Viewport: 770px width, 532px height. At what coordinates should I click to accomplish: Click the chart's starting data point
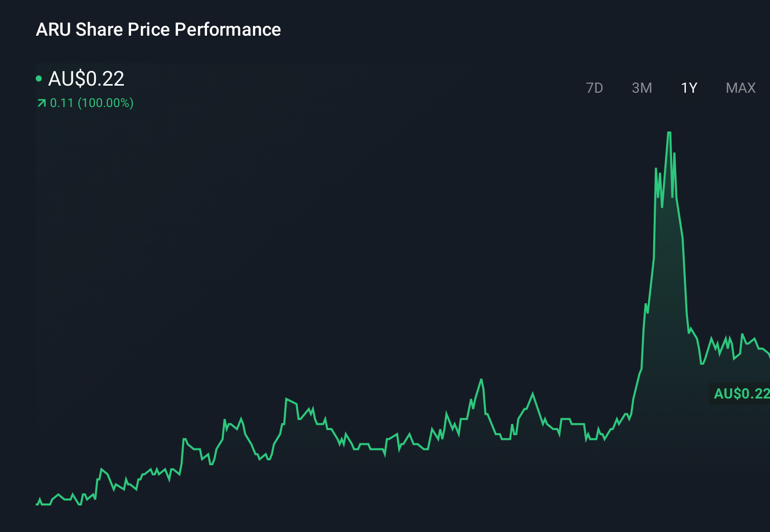[x=37, y=503]
